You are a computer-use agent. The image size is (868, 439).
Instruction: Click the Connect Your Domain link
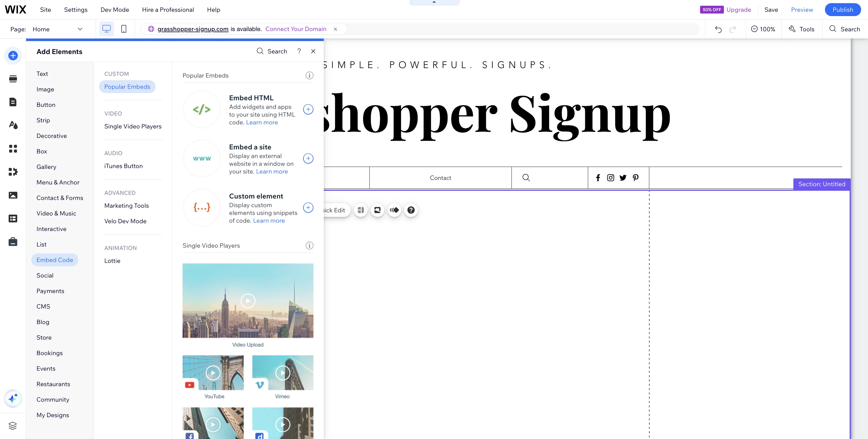pyautogui.click(x=296, y=29)
